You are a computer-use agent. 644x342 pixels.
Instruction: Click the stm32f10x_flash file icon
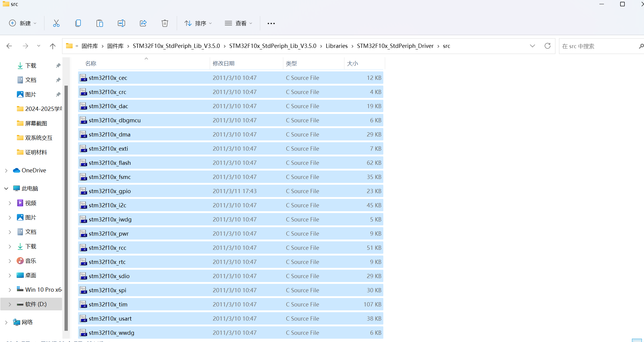click(83, 163)
